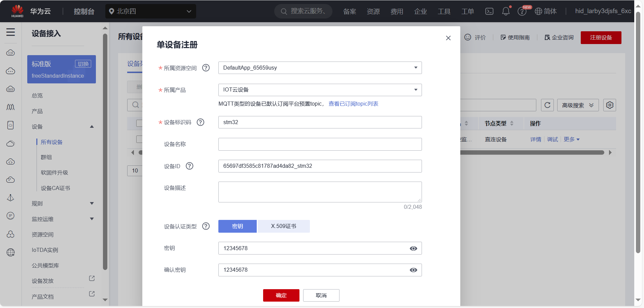The width and height of the screenshot is (644, 308).
Task: Open 使用指南 link
Action: pos(515,37)
